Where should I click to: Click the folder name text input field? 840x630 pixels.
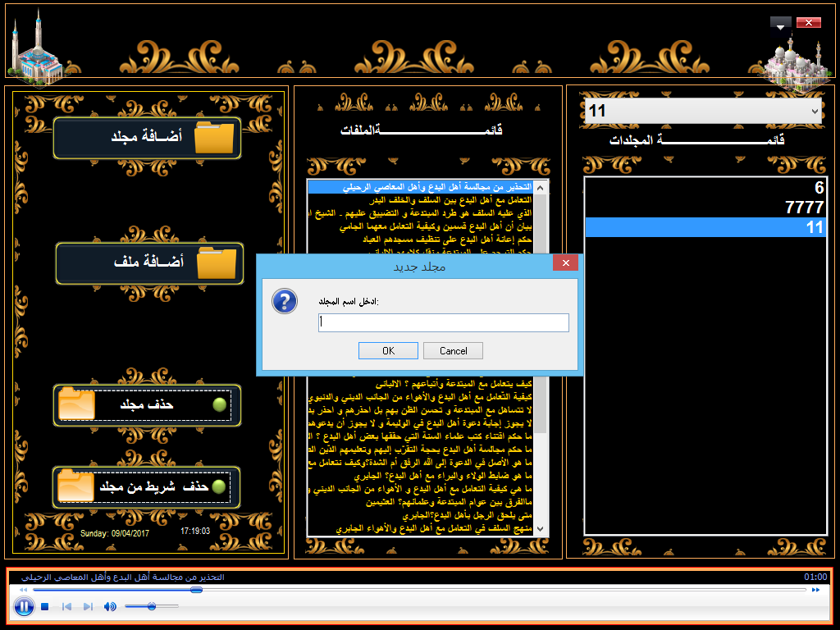pyautogui.click(x=443, y=323)
